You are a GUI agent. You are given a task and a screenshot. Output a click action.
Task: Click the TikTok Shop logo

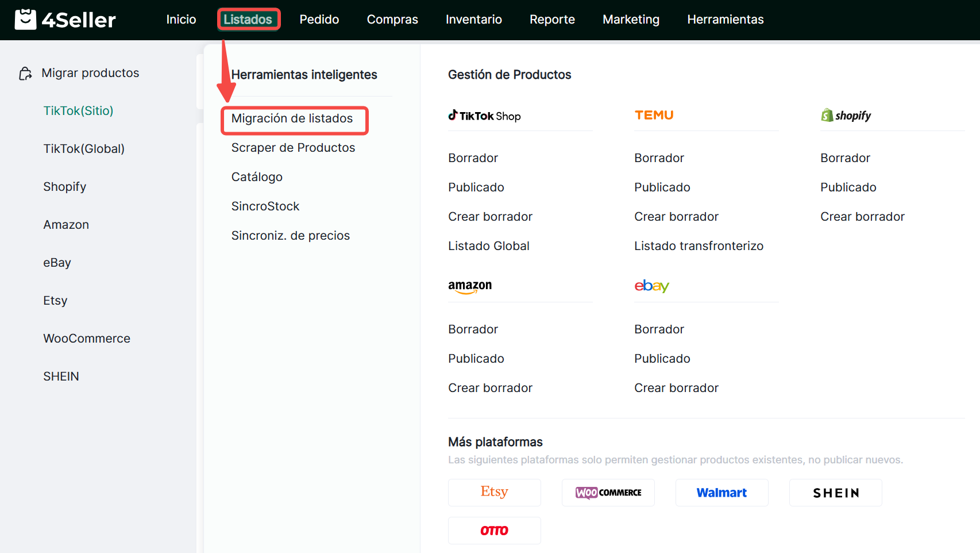click(x=484, y=116)
